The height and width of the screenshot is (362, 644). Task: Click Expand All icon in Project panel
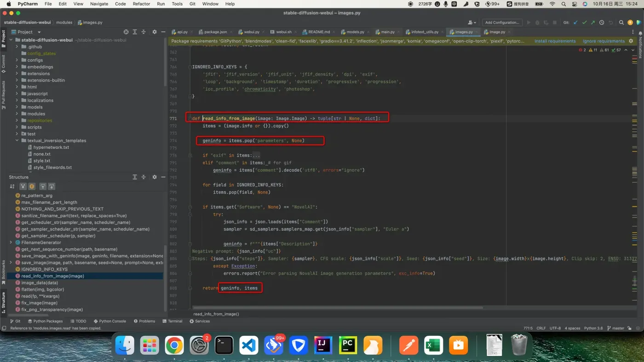(135, 32)
